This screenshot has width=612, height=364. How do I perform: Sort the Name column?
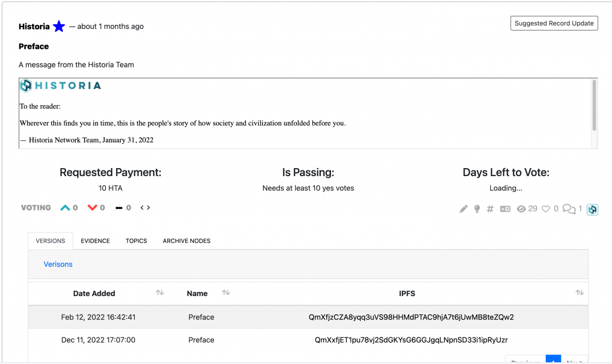tap(226, 293)
